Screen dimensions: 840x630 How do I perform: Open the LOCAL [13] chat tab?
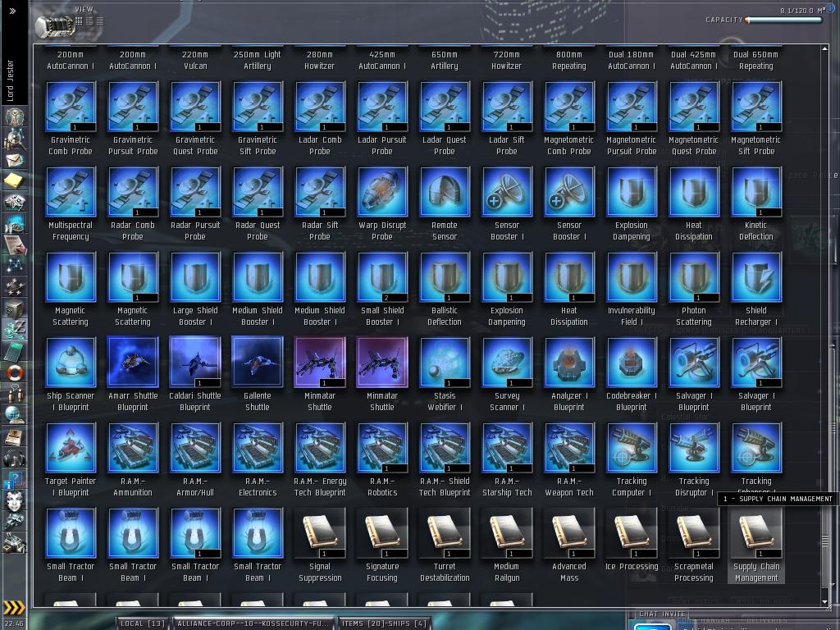(142, 623)
